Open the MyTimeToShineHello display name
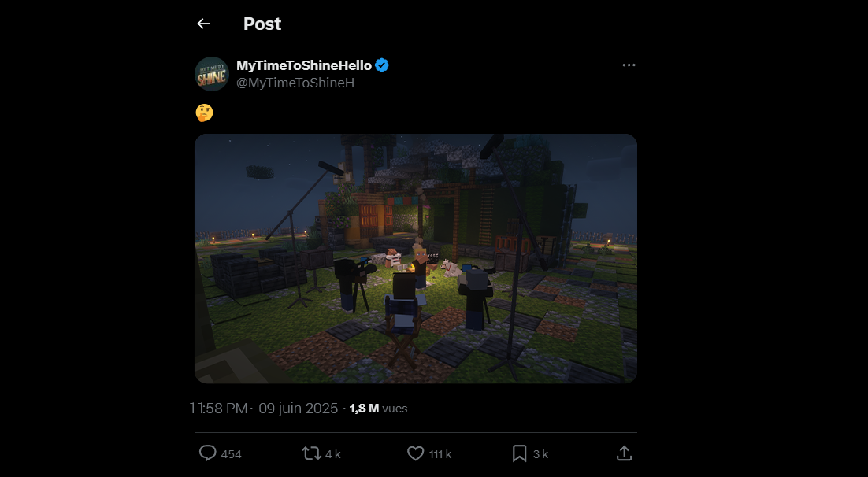 (304, 65)
